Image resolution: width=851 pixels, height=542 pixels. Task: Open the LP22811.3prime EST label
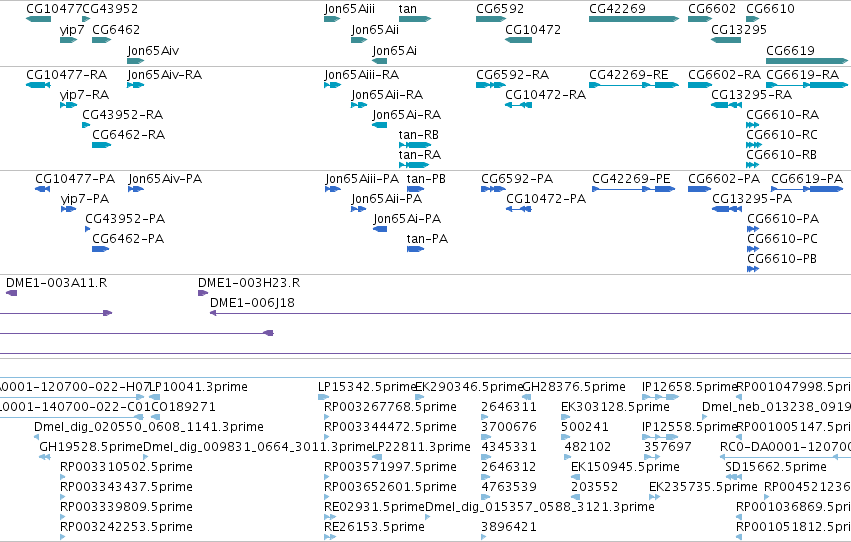tap(422, 447)
